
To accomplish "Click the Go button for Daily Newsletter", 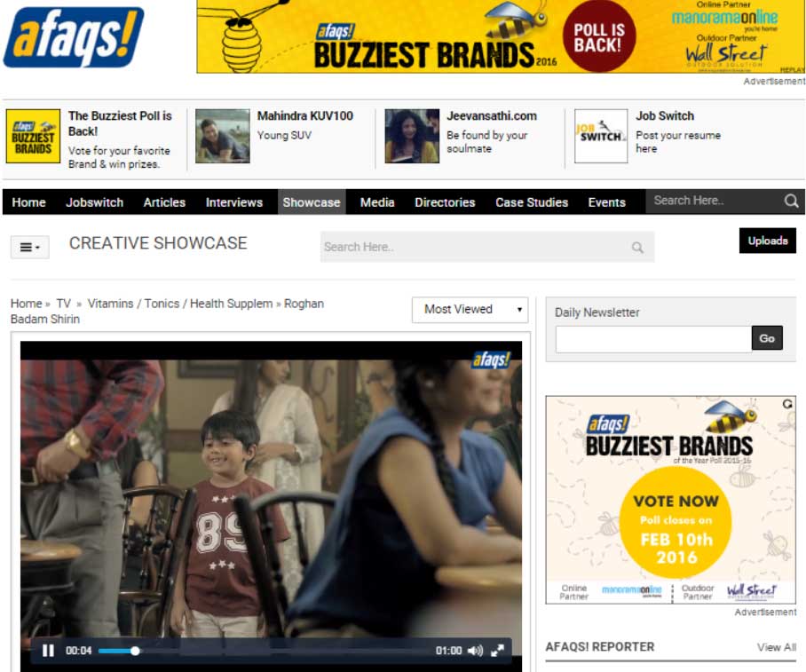I will [x=767, y=338].
